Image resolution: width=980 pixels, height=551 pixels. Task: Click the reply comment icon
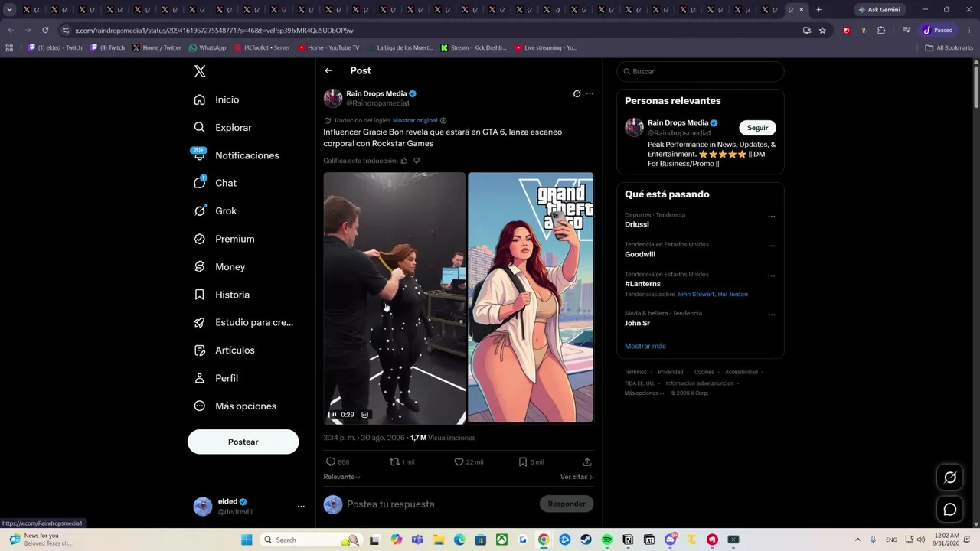pyautogui.click(x=331, y=461)
